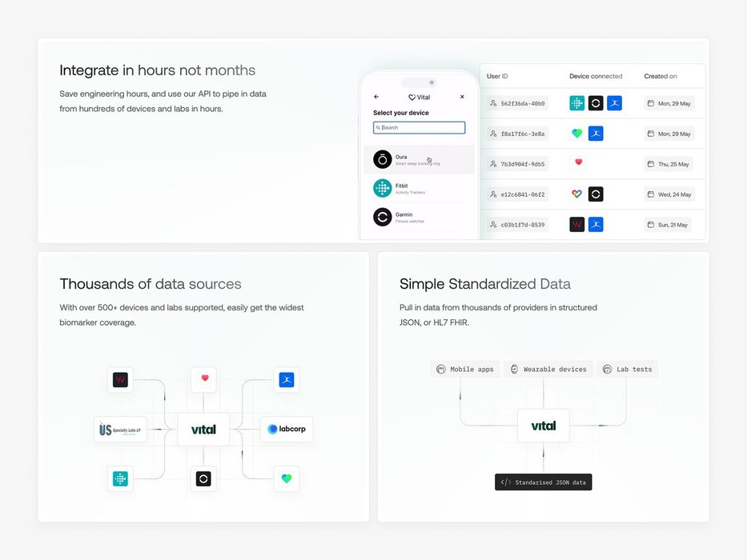
Task: Choose the Fitbit Activity Trackers row
Action: (420, 189)
